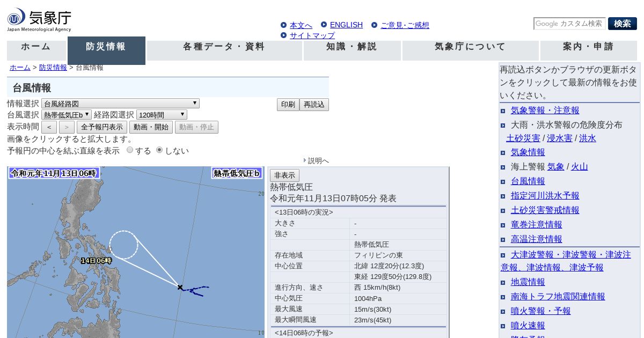
Task: Open 大津波警報・津波警報 sidebar link
Action: coord(566,261)
